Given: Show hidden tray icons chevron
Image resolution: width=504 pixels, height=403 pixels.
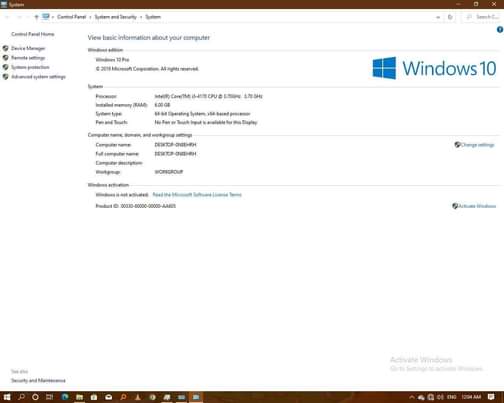Looking at the screenshot, I should pyautogui.click(x=412, y=397).
